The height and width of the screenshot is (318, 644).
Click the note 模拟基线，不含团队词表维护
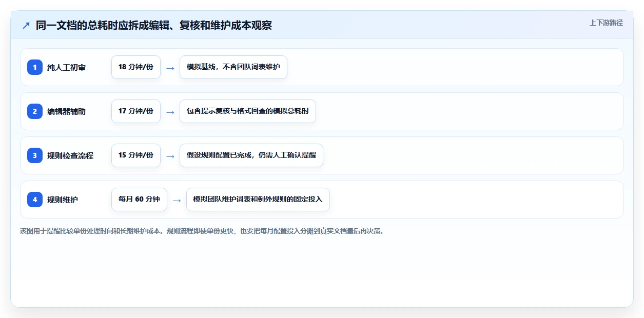coord(233,67)
